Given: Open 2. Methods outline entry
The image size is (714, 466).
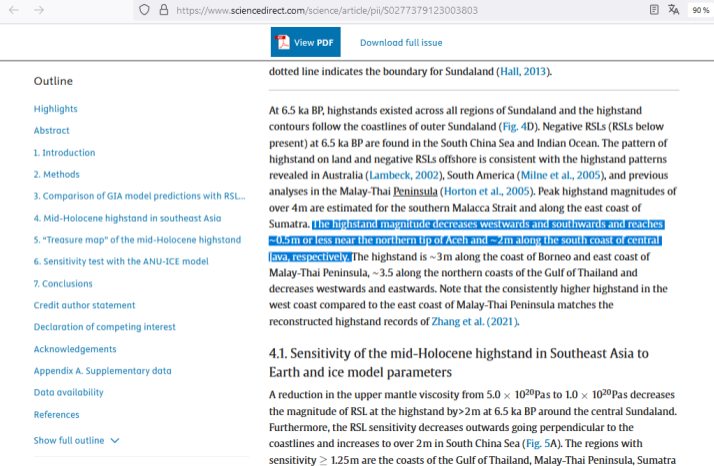Looking at the screenshot, I should pos(56,174).
